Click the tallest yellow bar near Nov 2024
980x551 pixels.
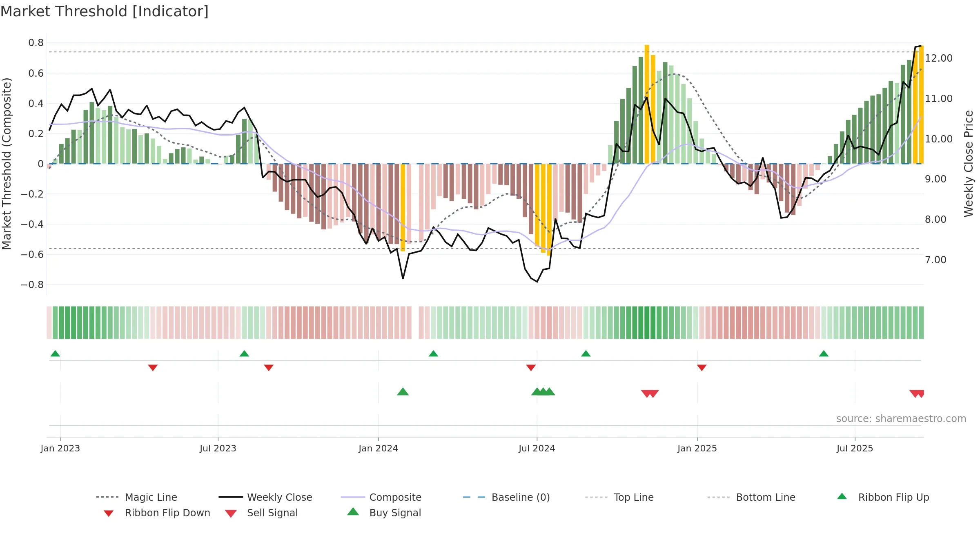[647, 104]
